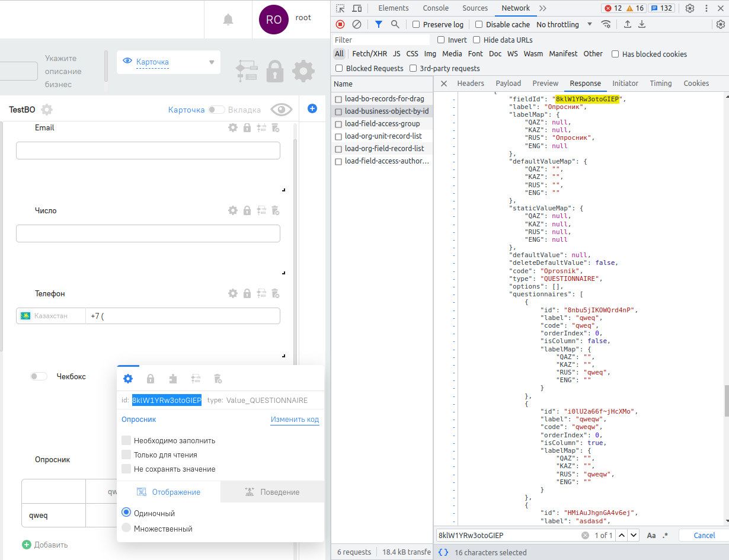Click the notification bell icon
This screenshot has height=560, width=729.
click(228, 20)
